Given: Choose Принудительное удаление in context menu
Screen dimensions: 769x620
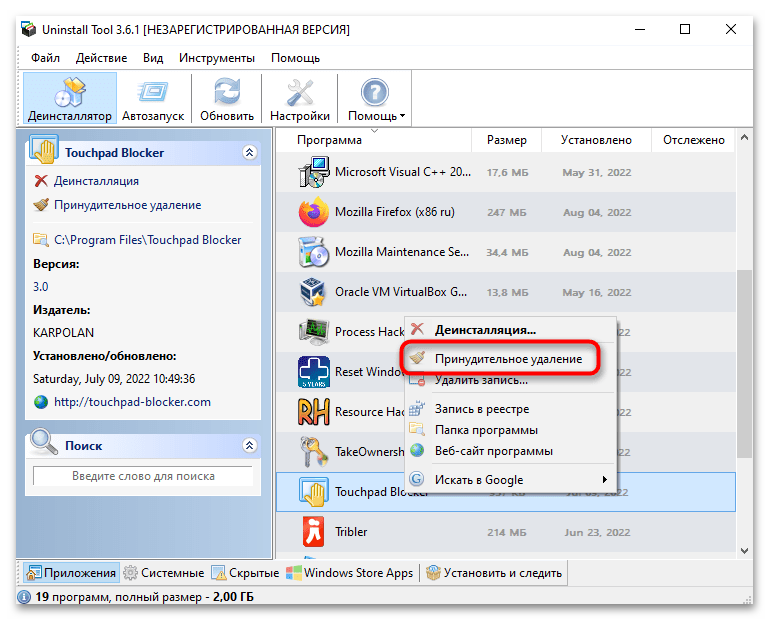Looking at the screenshot, I should [x=510, y=359].
